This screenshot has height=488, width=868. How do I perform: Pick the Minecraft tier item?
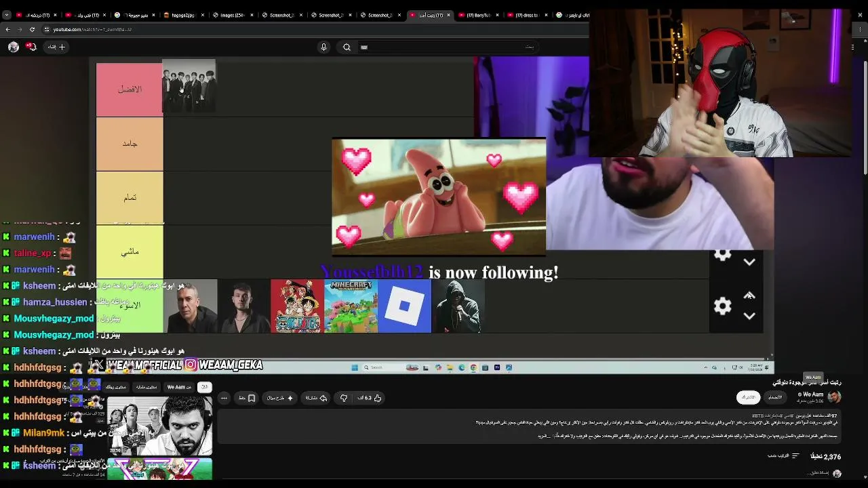(x=351, y=306)
